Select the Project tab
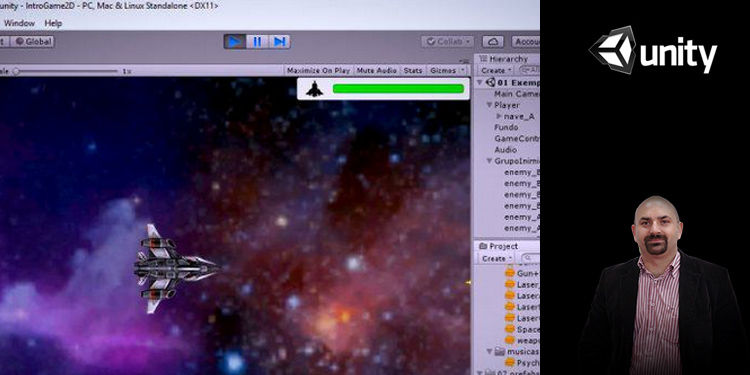 click(x=498, y=246)
